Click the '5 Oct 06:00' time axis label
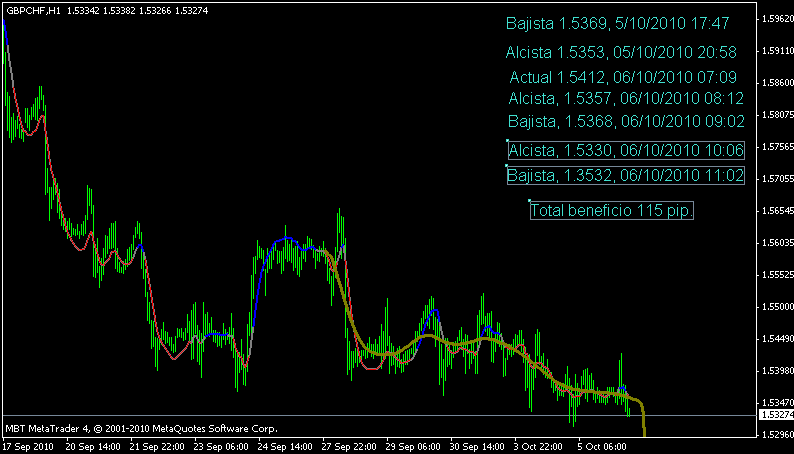Viewport: 794px width, 454px height. (601, 446)
